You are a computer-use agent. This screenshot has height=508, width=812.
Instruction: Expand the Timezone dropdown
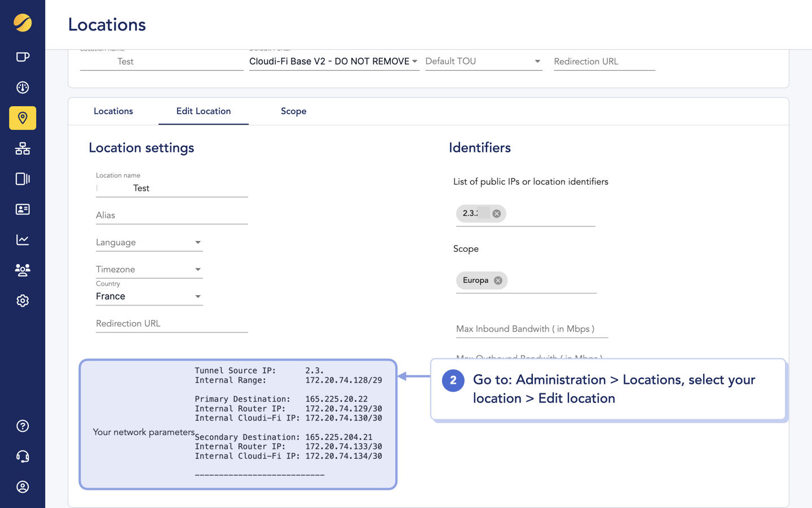tap(149, 270)
